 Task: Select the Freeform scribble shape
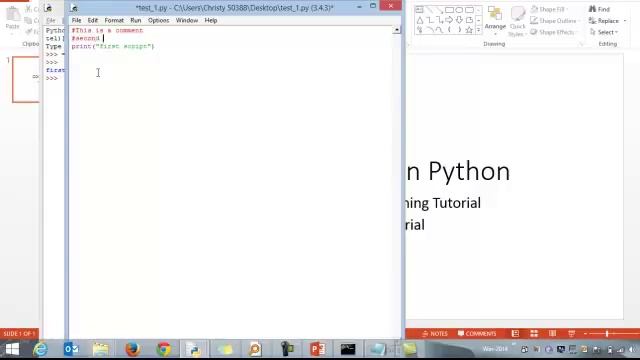(x=420, y=30)
